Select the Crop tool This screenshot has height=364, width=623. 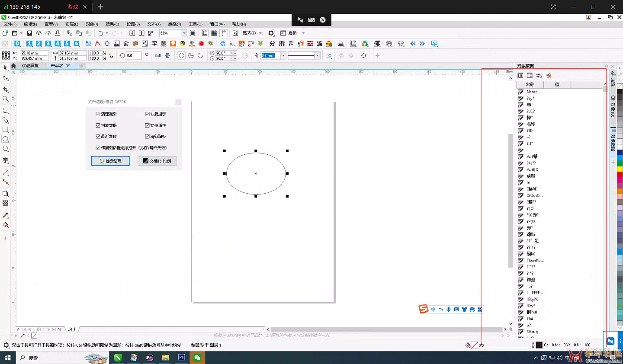6,89
